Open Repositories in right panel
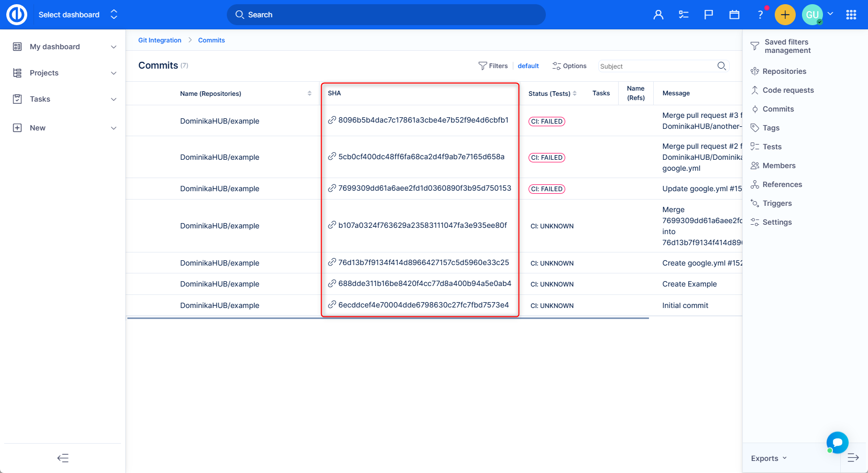 (x=784, y=71)
